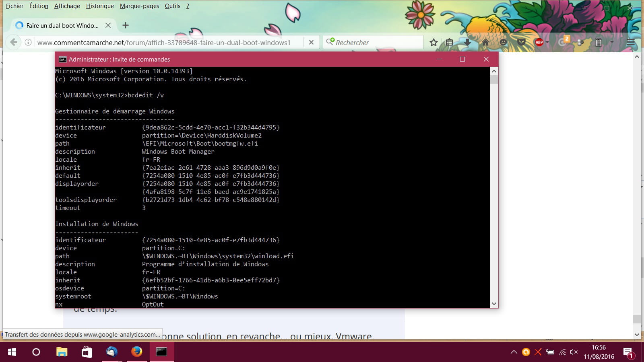
Task: Open the Firefox hamburger menu
Action: coord(630,42)
